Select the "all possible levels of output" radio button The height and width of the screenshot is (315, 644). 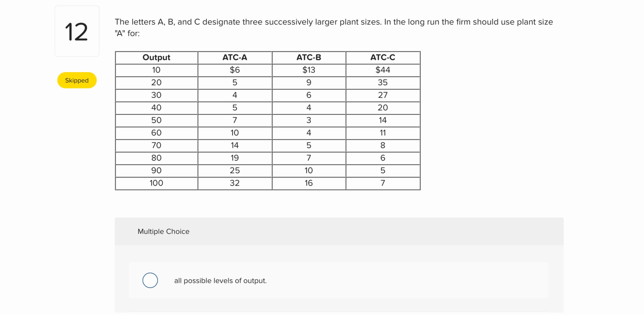[x=150, y=280]
